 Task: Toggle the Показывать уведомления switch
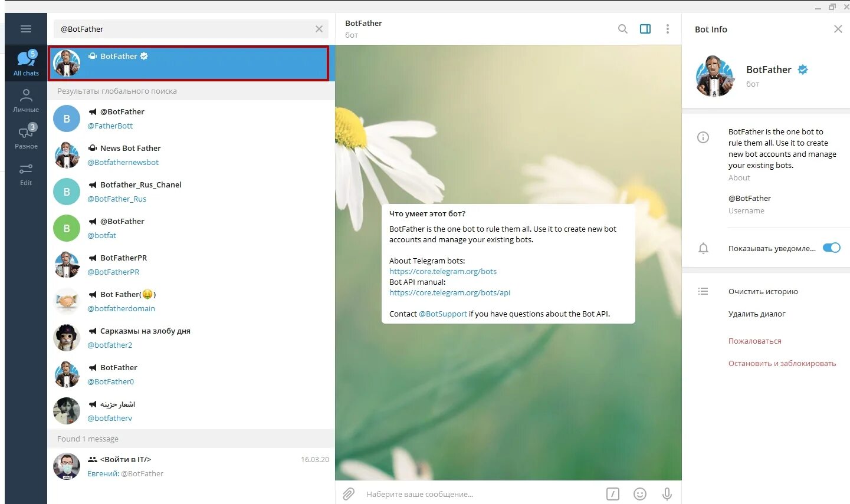point(831,248)
